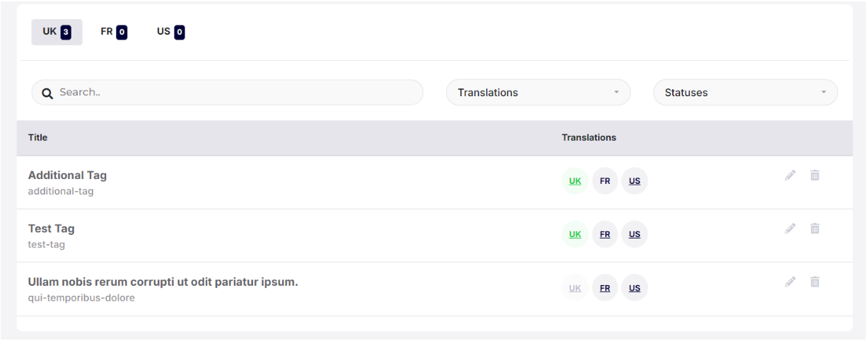This screenshot has width=868, height=341.
Task: Expand the Statuses dropdown
Action: click(745, 93)
